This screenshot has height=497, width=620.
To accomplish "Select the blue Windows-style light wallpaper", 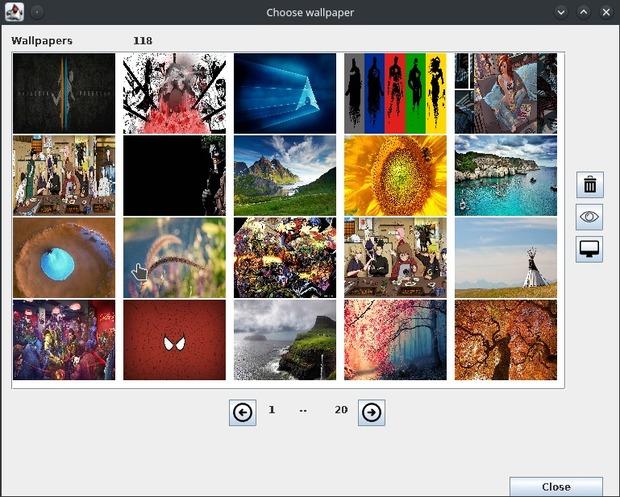I will pos(285,93).
